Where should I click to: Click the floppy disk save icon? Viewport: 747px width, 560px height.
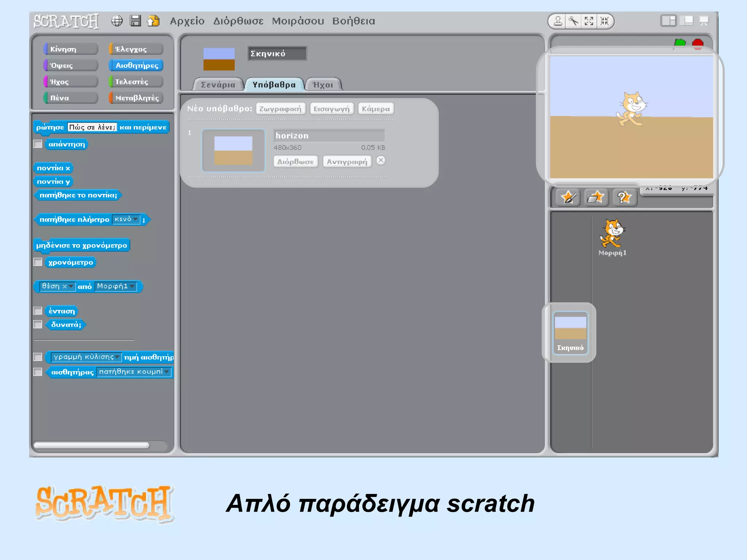[x=135, y=21]
